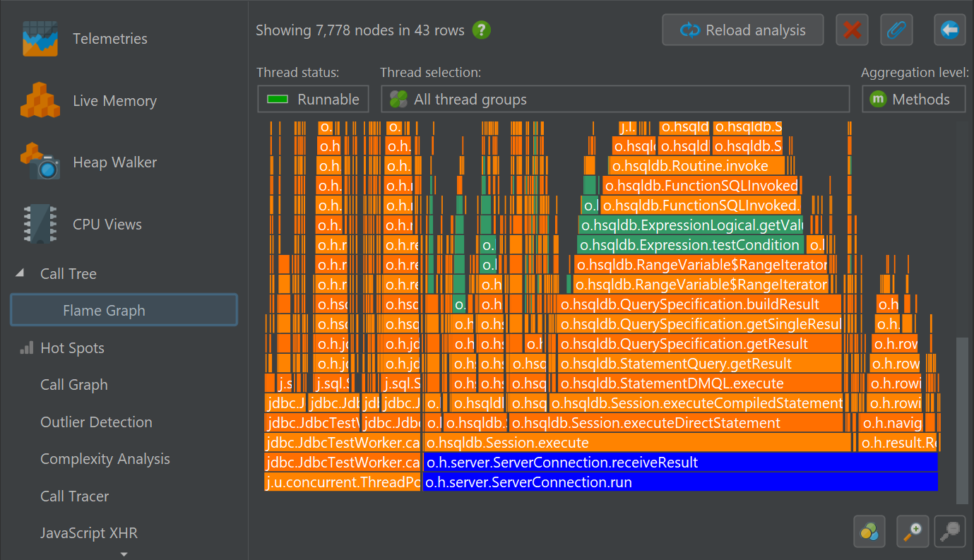Collapse the Call Tree expander triangle
Viewport: 974px width, 560px height.
point(20,273)
